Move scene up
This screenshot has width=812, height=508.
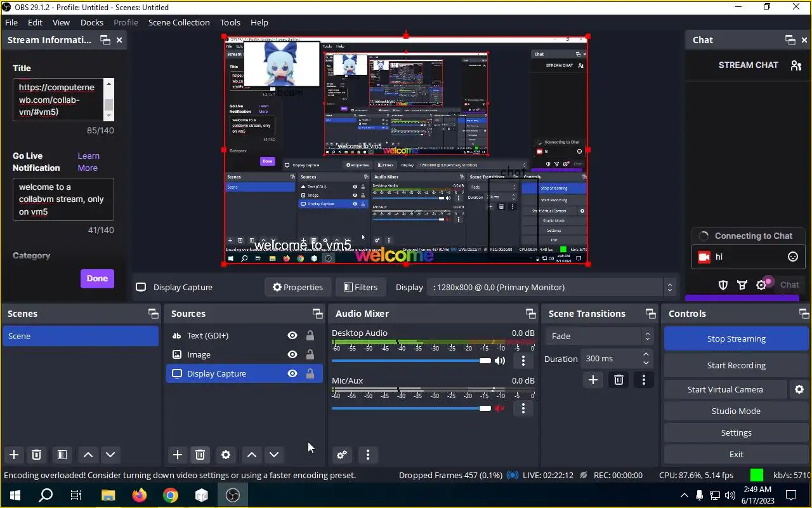click(88, 455)
